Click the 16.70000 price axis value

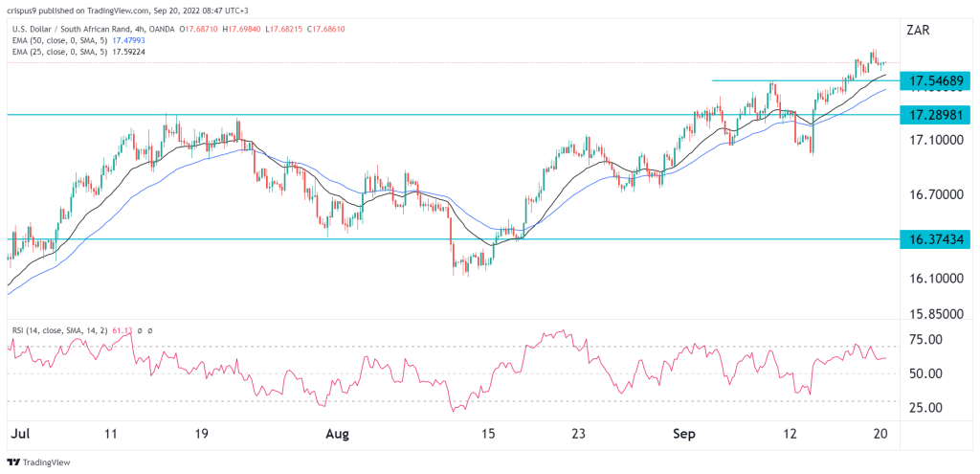click(x=936, y=195)
